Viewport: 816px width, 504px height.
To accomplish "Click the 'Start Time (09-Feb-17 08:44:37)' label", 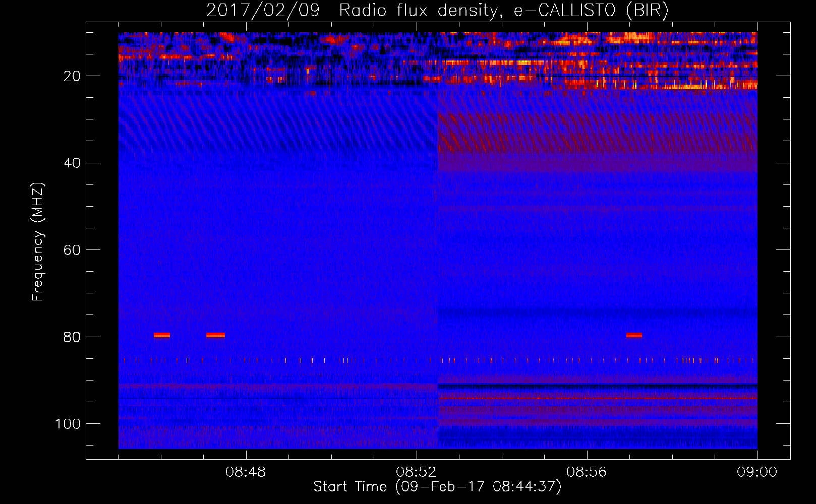I will pos(437,487).
